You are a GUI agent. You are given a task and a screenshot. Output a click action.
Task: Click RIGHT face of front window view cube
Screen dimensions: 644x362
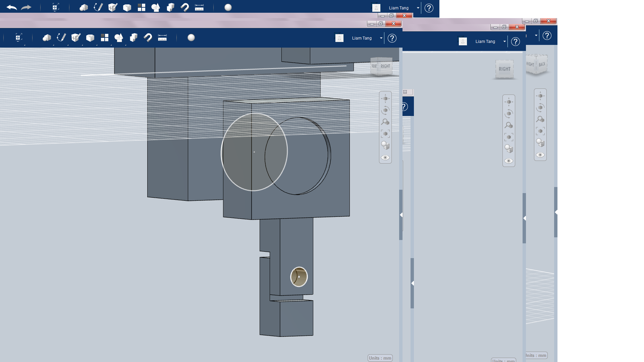pos(385,66)
